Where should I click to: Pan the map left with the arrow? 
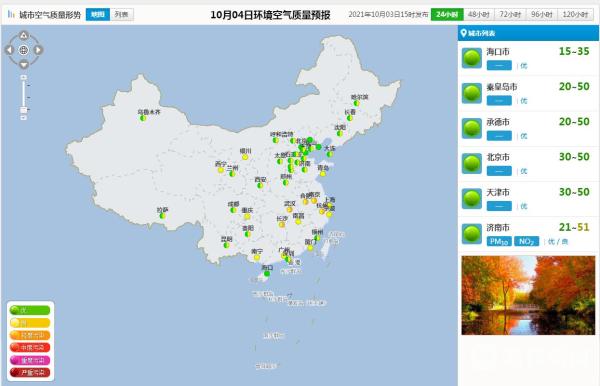[x=10, y=50]
